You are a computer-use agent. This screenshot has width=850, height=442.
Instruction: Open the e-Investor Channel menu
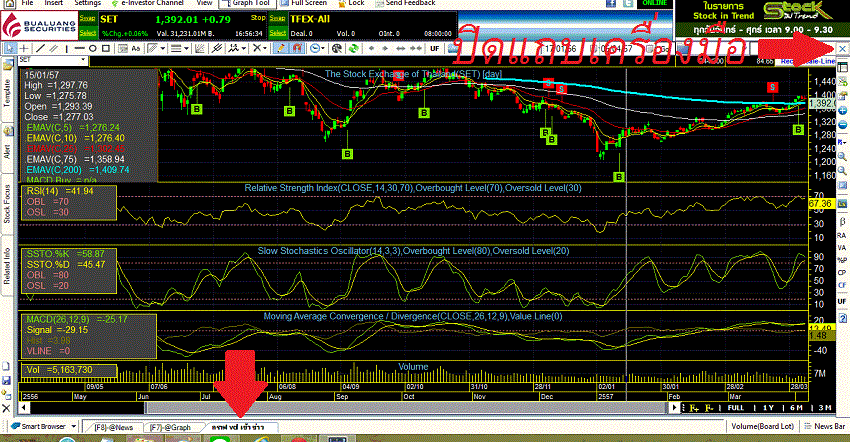pyautogui.click(x=147, y=3)
